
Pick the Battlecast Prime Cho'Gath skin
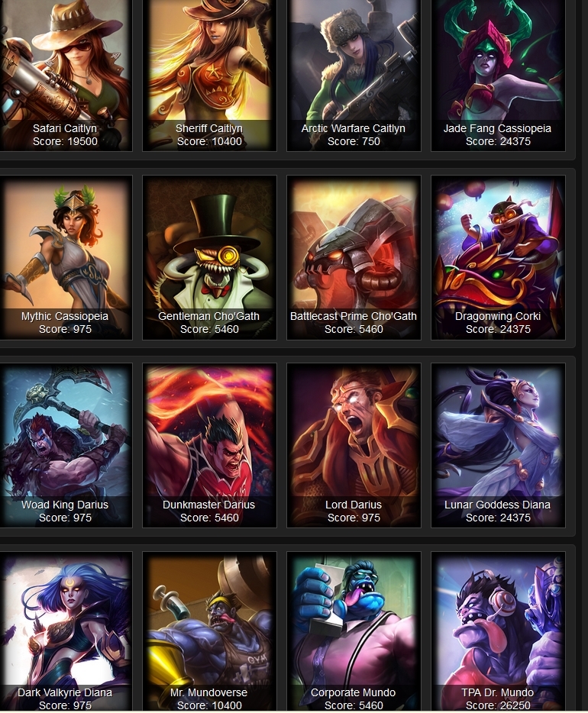coord(354,257)
